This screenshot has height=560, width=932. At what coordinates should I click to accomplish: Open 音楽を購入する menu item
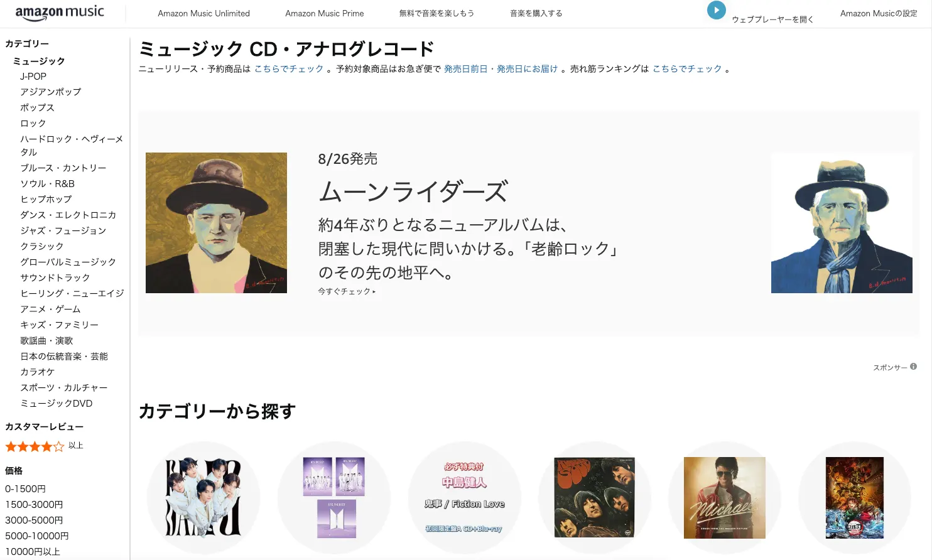[536, 13]
